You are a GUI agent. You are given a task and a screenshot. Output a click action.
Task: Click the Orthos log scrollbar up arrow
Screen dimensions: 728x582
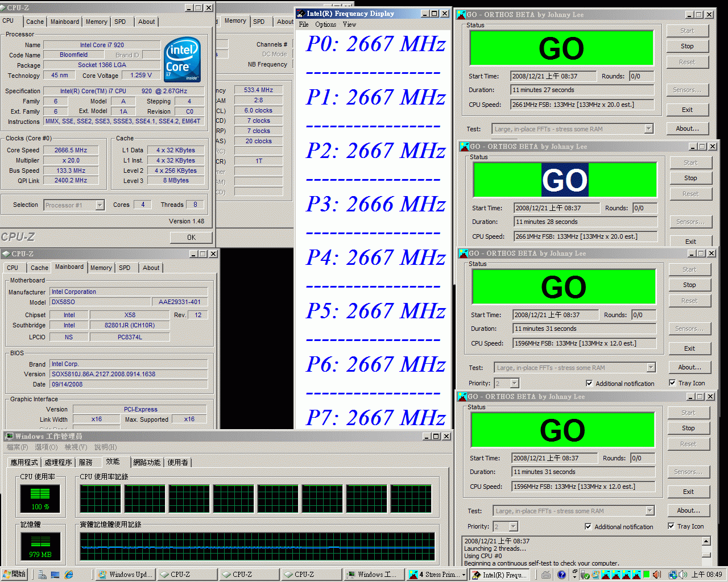pos(706,541)
